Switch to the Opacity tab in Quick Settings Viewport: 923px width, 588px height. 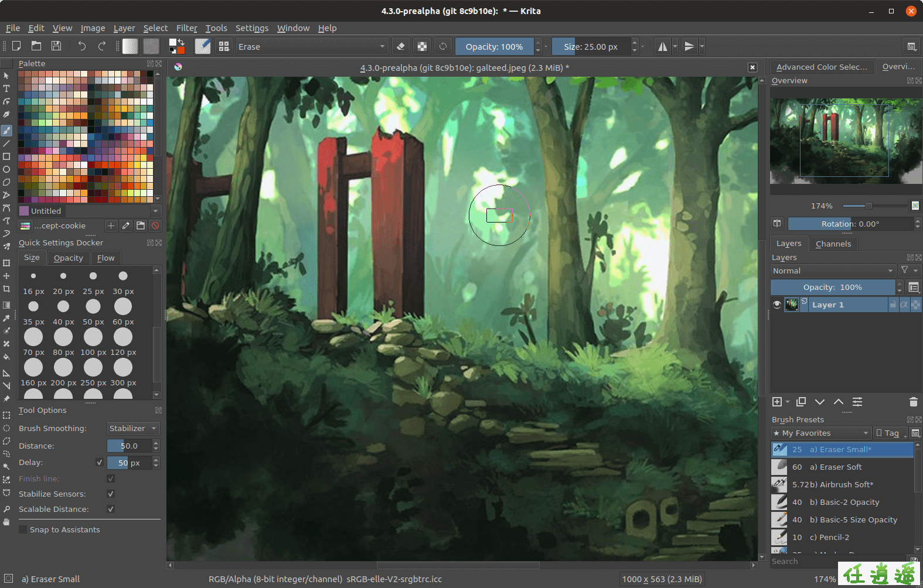[x=69, y=258]
